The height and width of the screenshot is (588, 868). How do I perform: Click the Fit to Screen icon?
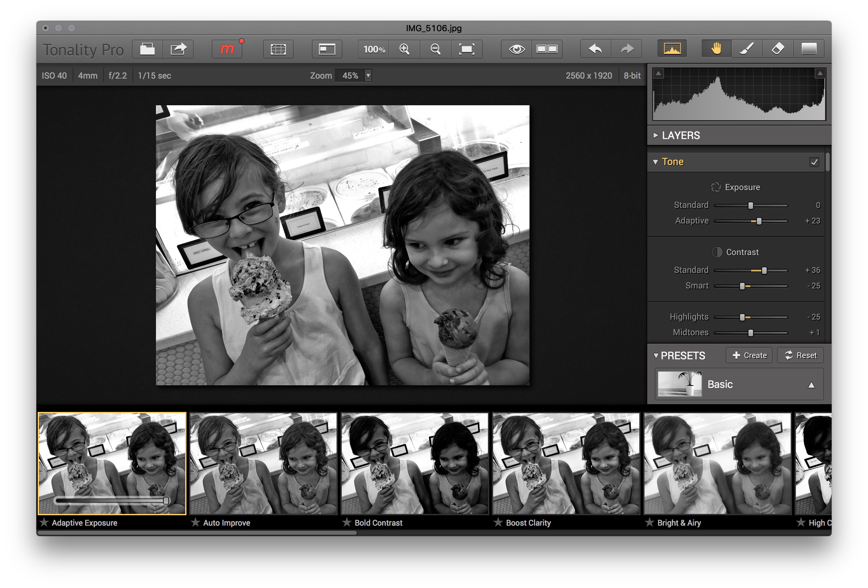(467, 48)
